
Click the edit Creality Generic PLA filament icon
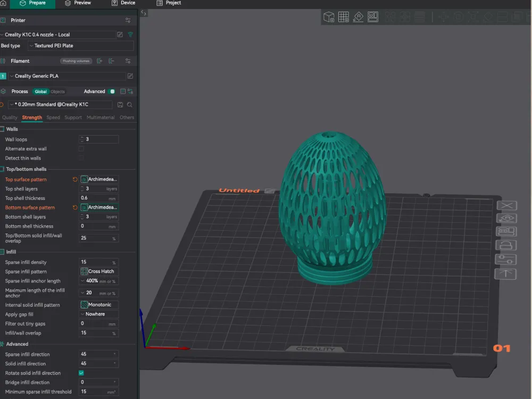click(x=130, y=76)
